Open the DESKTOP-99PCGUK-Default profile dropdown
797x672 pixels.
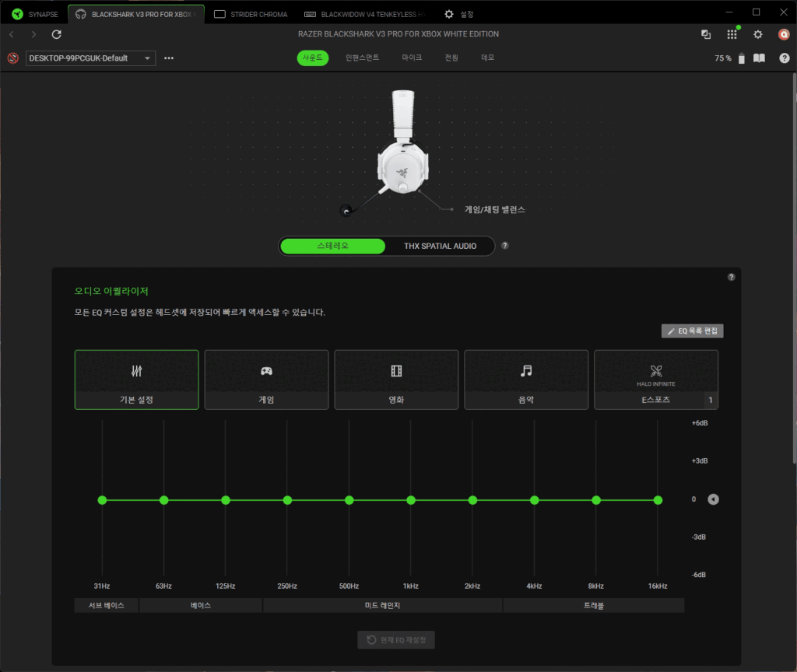(91, 58)
